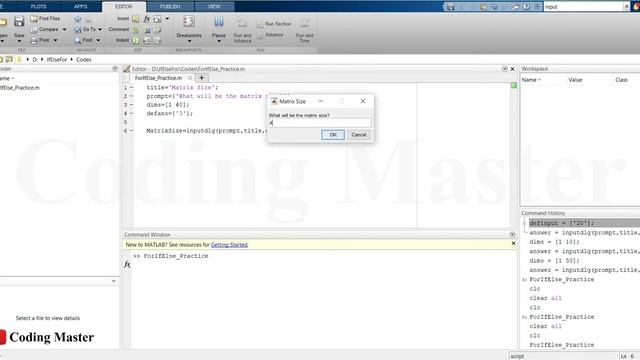The image size is (640, 360).
Task: Click the Pause execution icon
Action: click(x=219, y=22)
